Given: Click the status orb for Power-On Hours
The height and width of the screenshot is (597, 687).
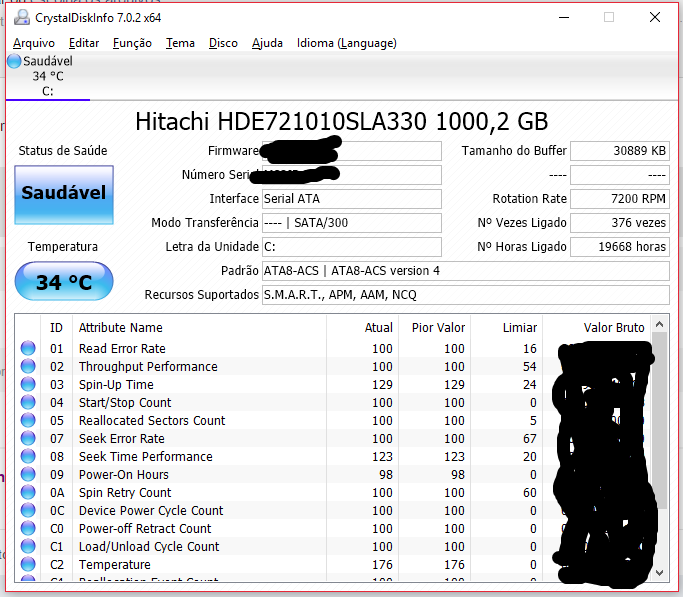Looking at the screenshot, I should point(28,474).
